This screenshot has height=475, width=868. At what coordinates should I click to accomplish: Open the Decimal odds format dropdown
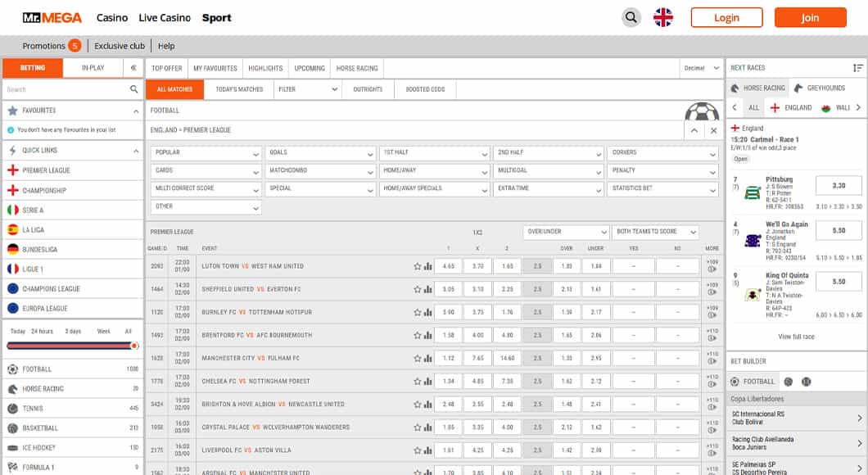(702, 68)
